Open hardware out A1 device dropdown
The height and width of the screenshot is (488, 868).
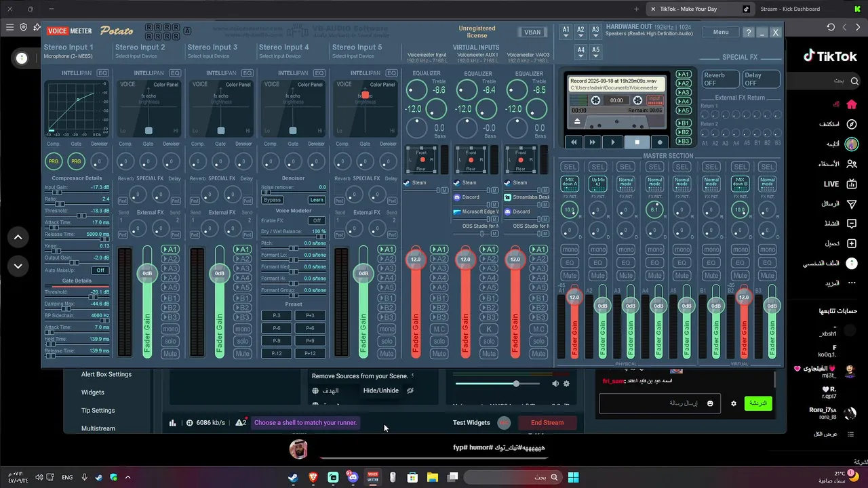(566, 32)
